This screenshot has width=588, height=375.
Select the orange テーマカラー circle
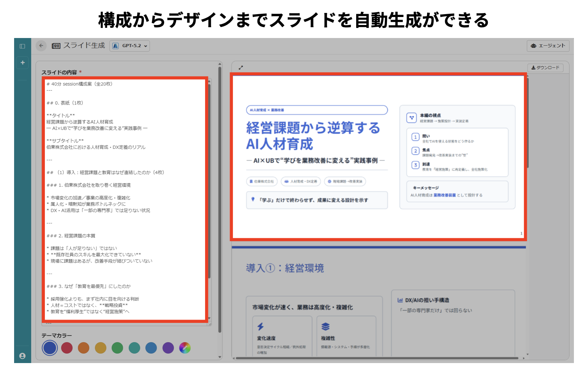pos(84,348)
